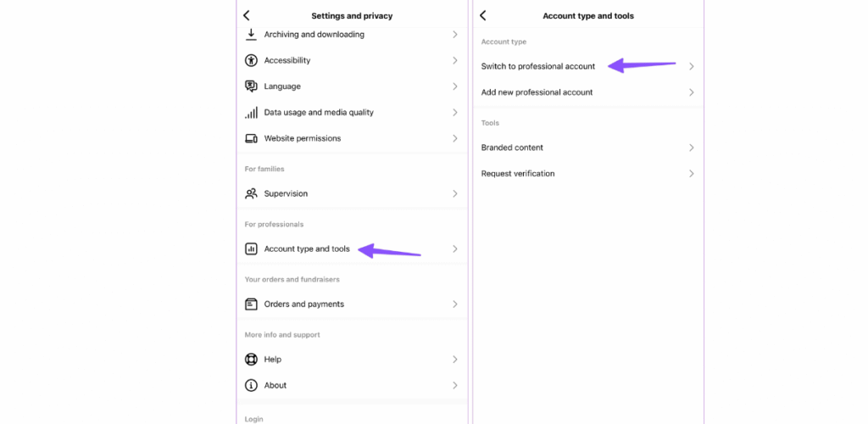
Task: Open Branded content tool
Action: click(588, 148)
